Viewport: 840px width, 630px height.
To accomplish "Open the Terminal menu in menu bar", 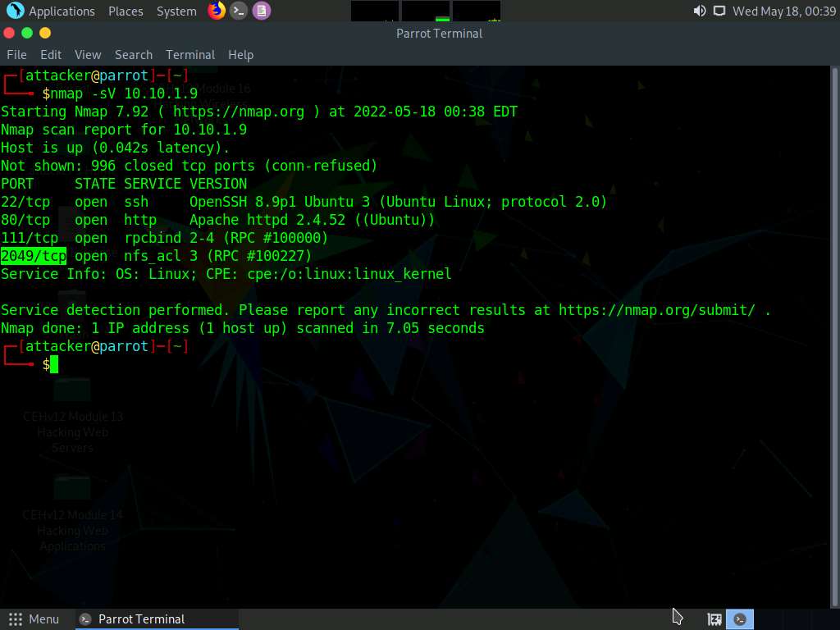I will [190, 55].
